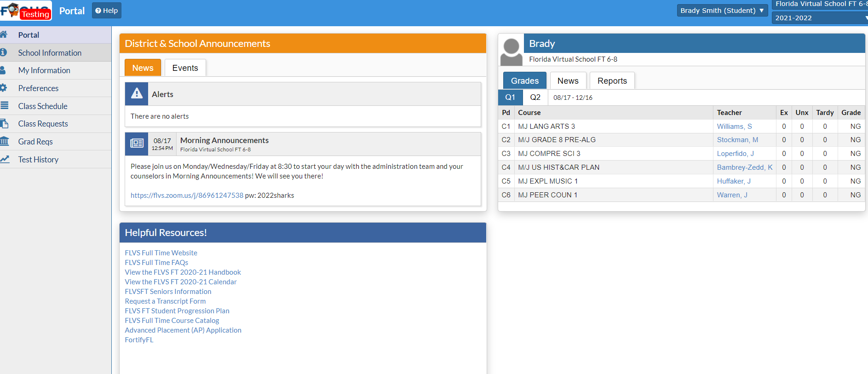
Task: Select the Q1 quarter tab
Action: point(510,97)
